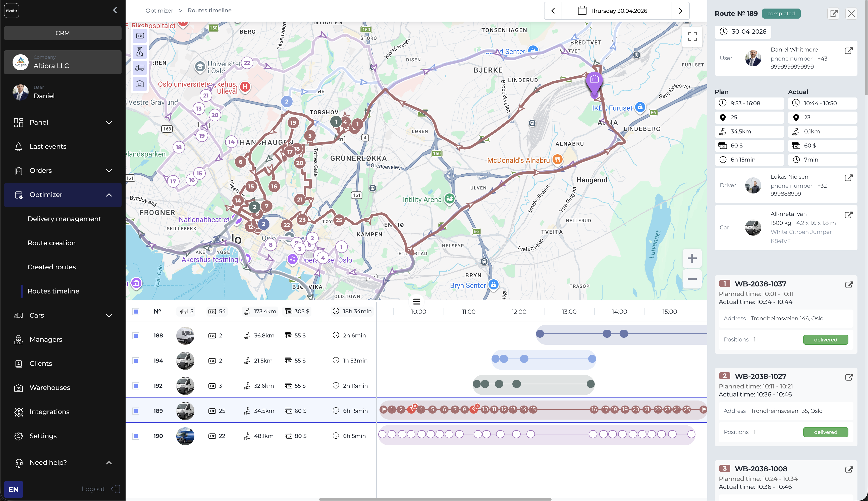Open the Altiora LLC company selector

63,62
